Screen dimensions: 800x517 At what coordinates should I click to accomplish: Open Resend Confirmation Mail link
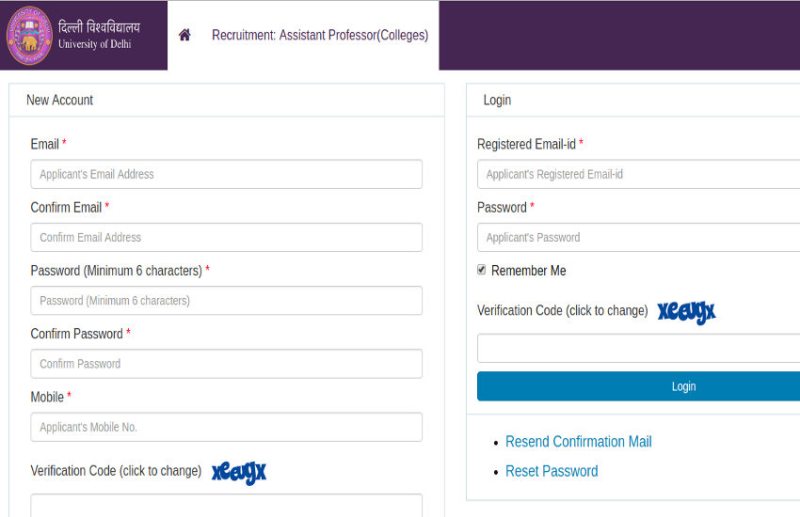tap(578, 441)
